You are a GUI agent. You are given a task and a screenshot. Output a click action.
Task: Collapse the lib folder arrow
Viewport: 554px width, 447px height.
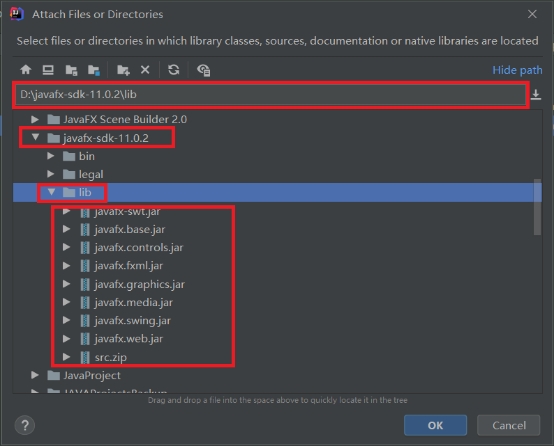(51, 192)
